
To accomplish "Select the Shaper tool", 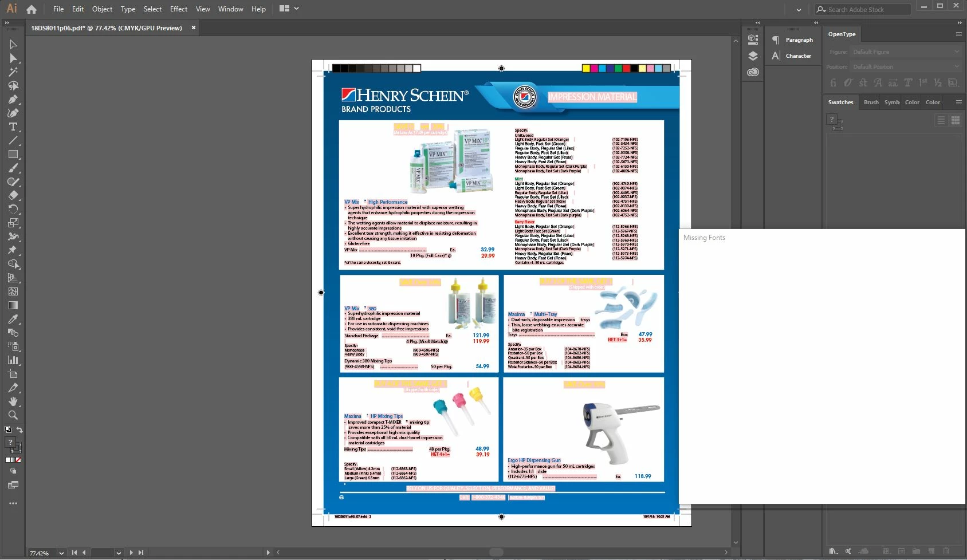I will point(13,182).
